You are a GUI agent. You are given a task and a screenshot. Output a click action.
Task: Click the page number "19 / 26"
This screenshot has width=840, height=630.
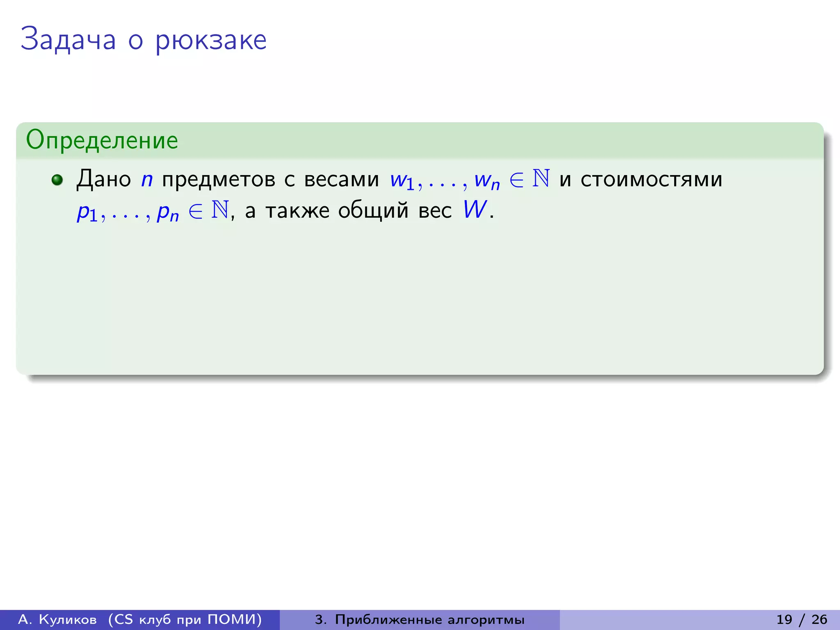tap(801, 619)
